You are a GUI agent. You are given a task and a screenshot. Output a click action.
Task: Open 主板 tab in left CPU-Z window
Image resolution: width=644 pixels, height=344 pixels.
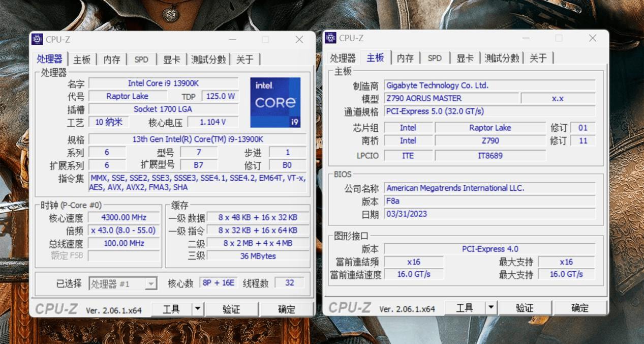click(81, 60)
